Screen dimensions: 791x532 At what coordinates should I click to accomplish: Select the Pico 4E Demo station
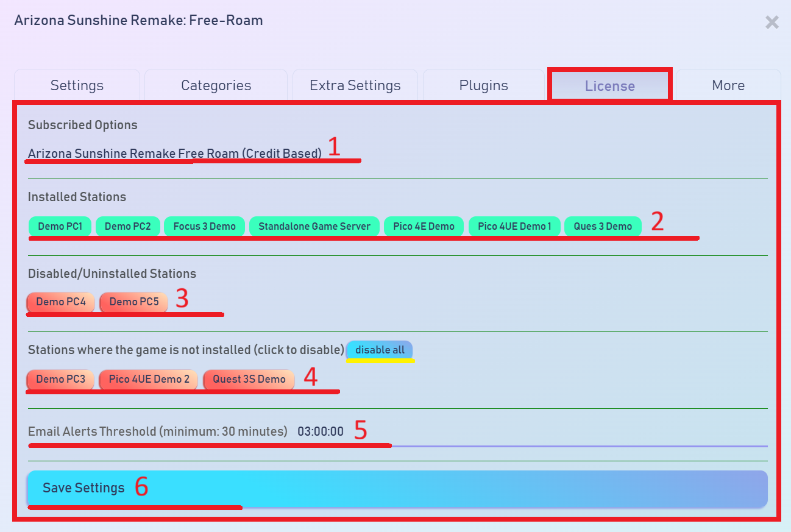tap(424, 226)
